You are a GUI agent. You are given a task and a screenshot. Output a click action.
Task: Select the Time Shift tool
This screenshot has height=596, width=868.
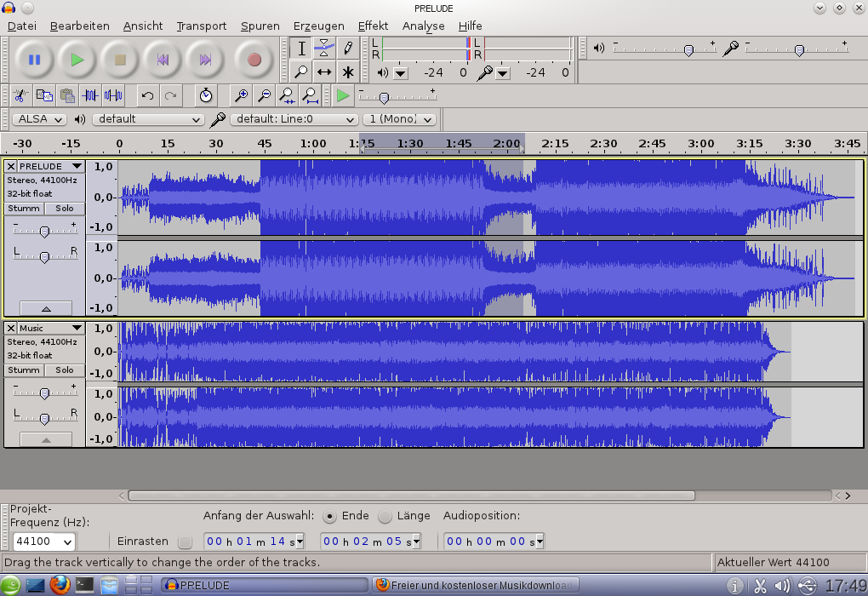[x=324, y=72]
